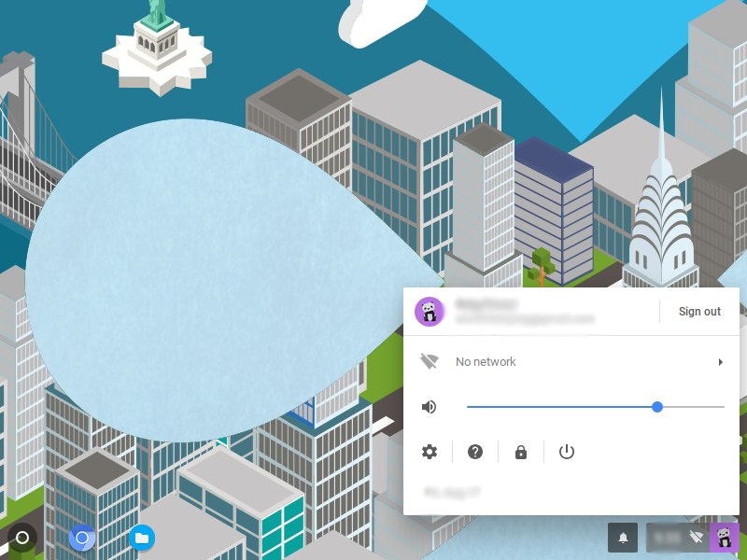Viewport: 747px width, 560px height.
Task: Click the crossed-out Wi-Fi icon beside No network
Action: click(430, 361)
